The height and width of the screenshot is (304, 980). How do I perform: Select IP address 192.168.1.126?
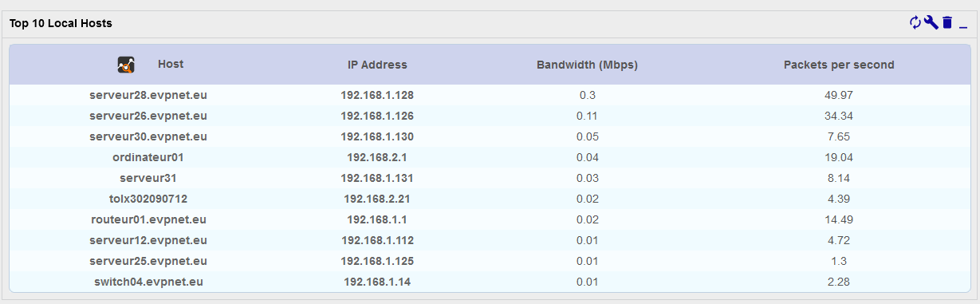tap(377, 116)
